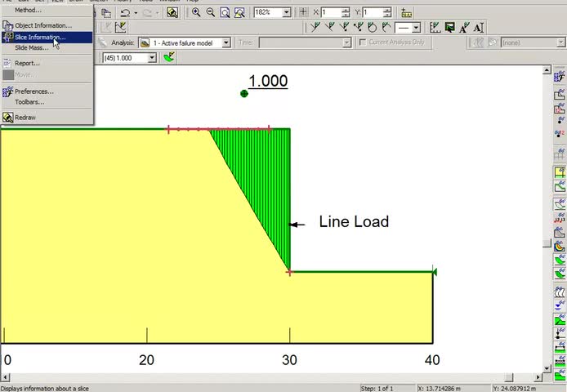The height and width of the screenshot is (392, 567).
Task: Click the insert picture icon
Action: [450, 28]
